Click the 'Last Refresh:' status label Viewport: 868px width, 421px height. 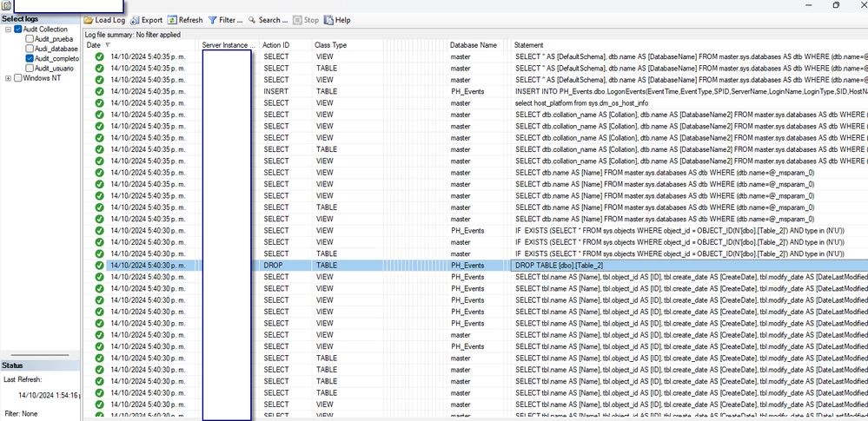tap(23, 379)
